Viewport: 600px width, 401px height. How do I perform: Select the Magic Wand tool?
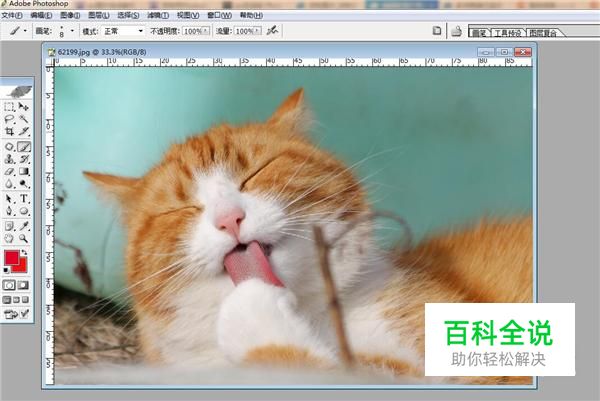[24, 119]
